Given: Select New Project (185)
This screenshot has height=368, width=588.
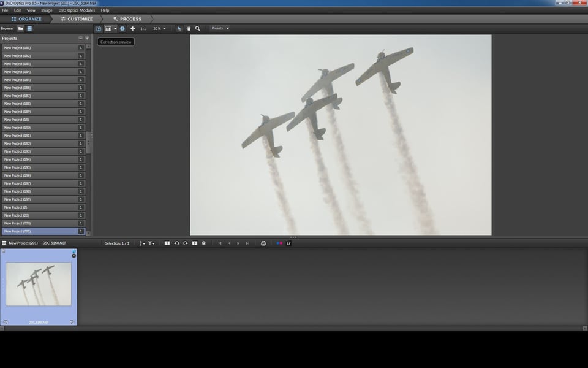Looking at the screenshot, I should tap(43, 80).
